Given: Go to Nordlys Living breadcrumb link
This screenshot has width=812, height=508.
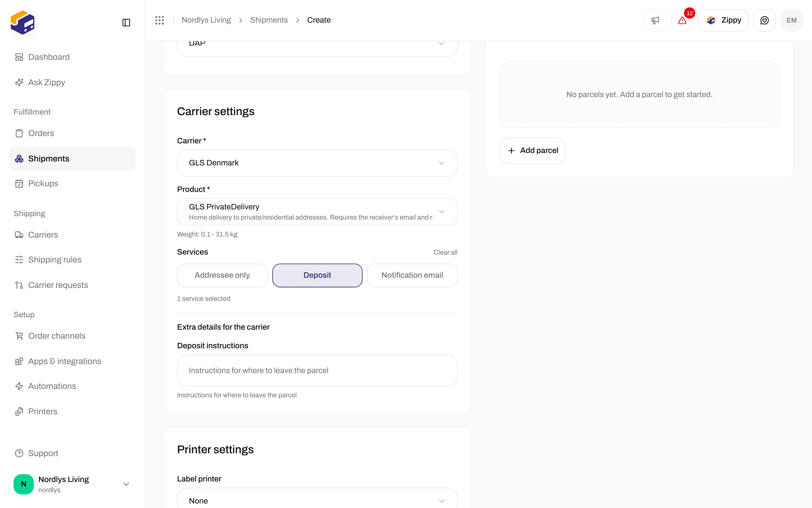Looking at the screenshot, I should 206,20.
